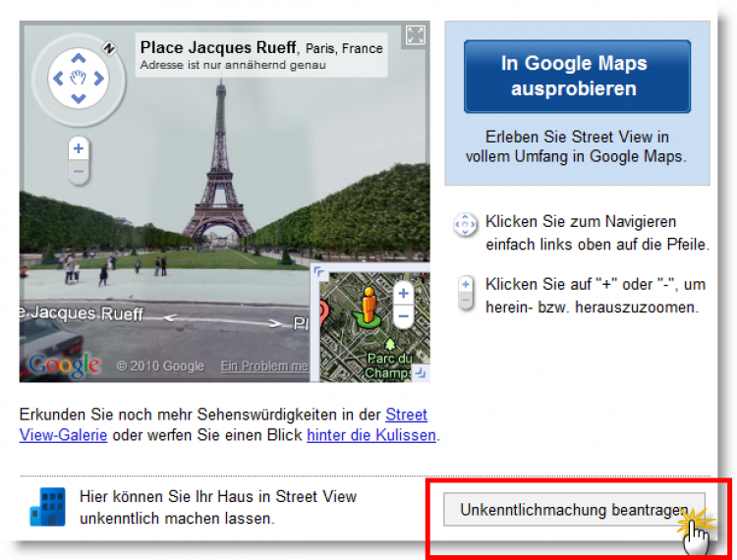Image resolution: width=737 pixels, height=560 pixels.
Task: Zoom out on the mini map
Action: [403, 315]
